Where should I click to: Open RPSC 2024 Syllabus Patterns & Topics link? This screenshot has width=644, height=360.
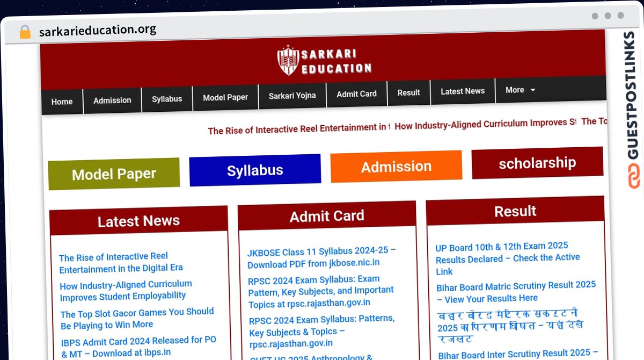pyautogui.click(x=322, y=331)
